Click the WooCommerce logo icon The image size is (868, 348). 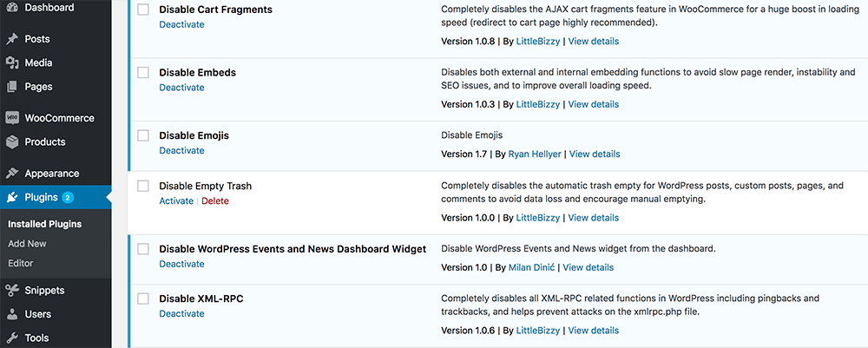point(12,118)
